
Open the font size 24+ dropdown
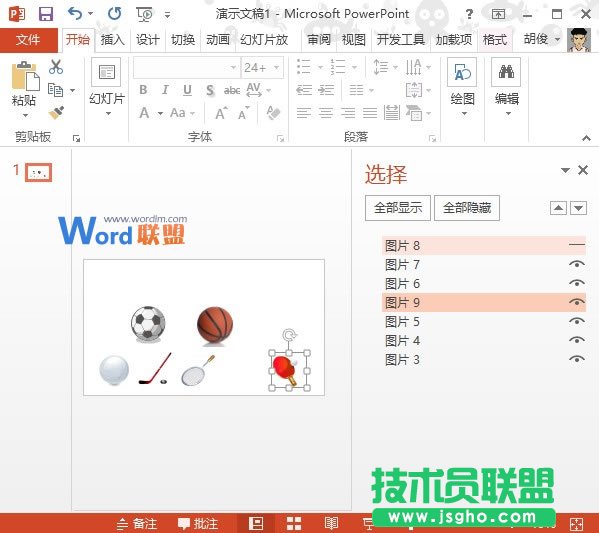[x=277, y=68]
